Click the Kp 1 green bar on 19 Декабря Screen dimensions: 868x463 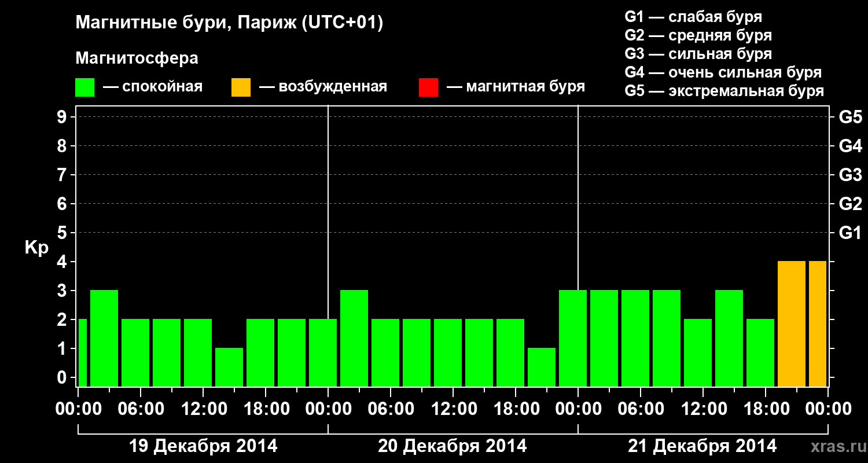[x=229, y=367]
